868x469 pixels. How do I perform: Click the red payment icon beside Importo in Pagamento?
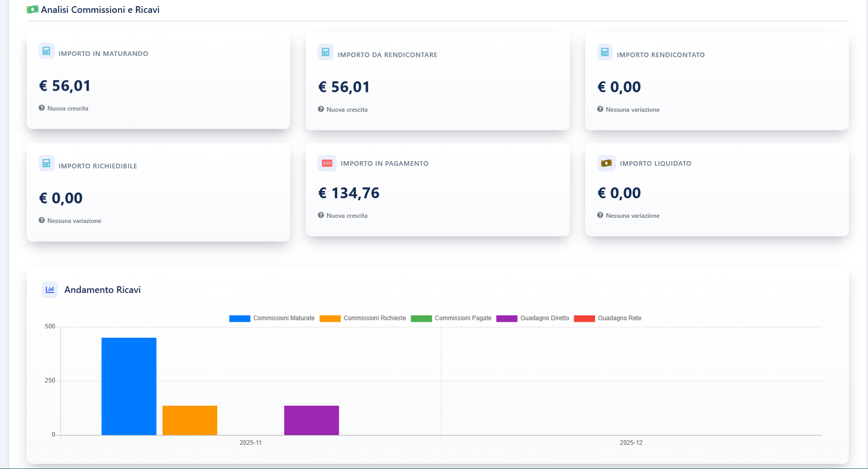pos(327,163)
